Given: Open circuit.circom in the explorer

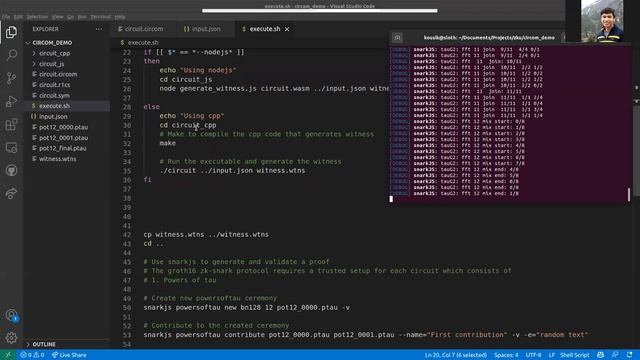Looking at the screenshot, I should coord(58,74).
